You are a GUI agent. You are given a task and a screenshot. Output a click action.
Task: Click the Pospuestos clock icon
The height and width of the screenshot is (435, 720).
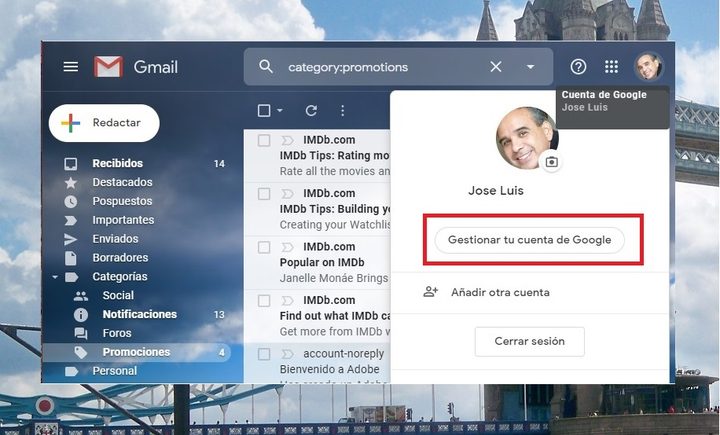71,202
